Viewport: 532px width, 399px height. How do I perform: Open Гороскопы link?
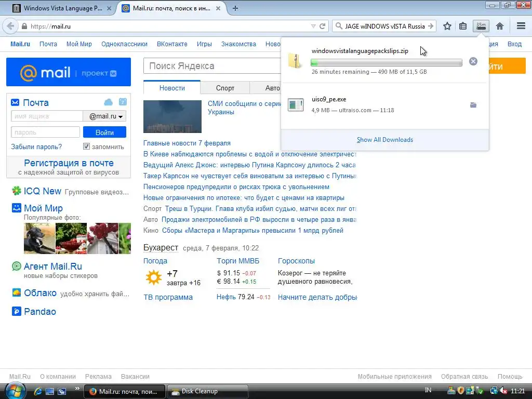296,261
